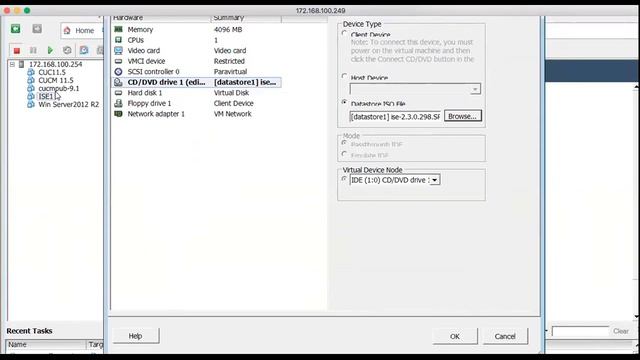The image size is (640, 360).
Task: Power off the VM with red stop icon
Action: pyautogui.click(x=17, y=51)
